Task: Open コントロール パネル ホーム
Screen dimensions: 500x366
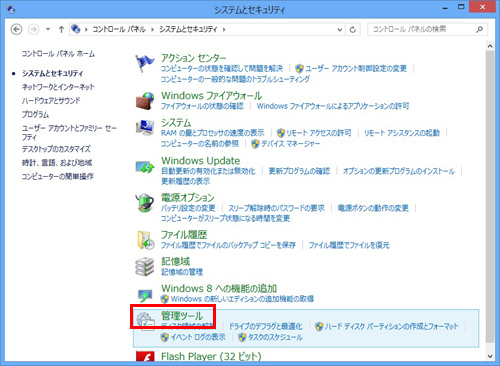Action: coord(58,54)
